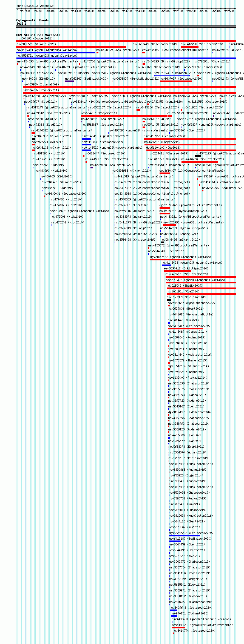Open variant nsv6569188 (Sedlazeck2020)
244x644 pixels.
click(112, 165)
